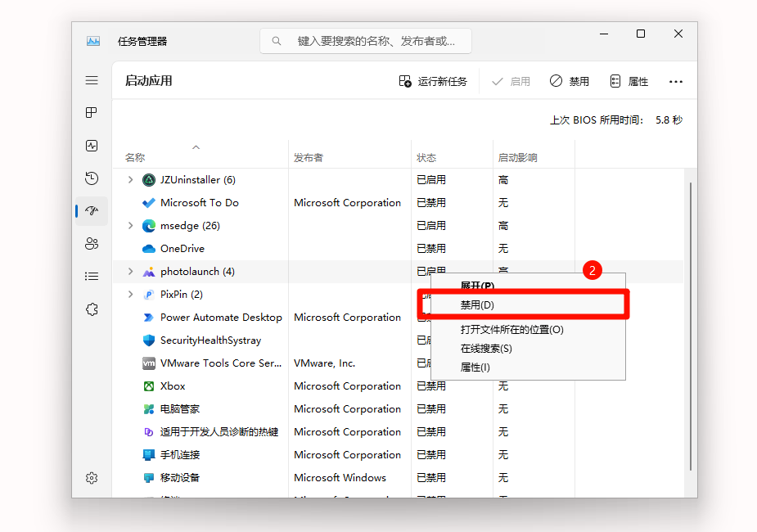Open the Performance page icon
757x532 pixels.
tap(92, 146)
